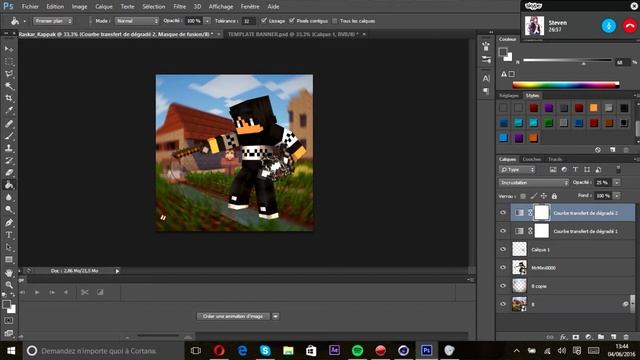
Task: Select the Crop tool
Action: (x=9, y=98)
